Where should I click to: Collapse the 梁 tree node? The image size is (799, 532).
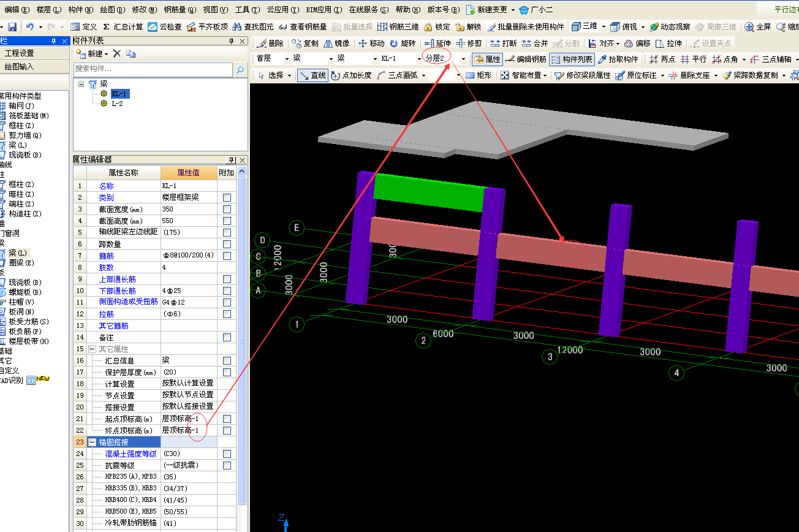click(80, 84)
